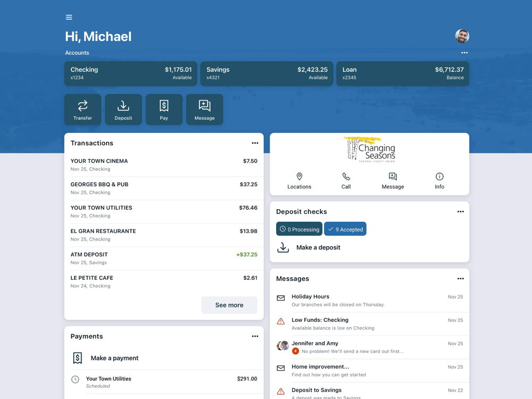Image resolution: width=532 pixels, height=399 pixels.
Task: Open Accounts more options dots
Action: tap(464, 53)
